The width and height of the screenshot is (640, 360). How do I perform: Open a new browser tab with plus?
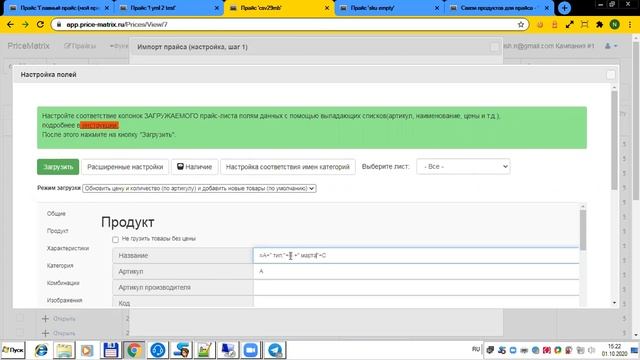click(x=564, y=8)
